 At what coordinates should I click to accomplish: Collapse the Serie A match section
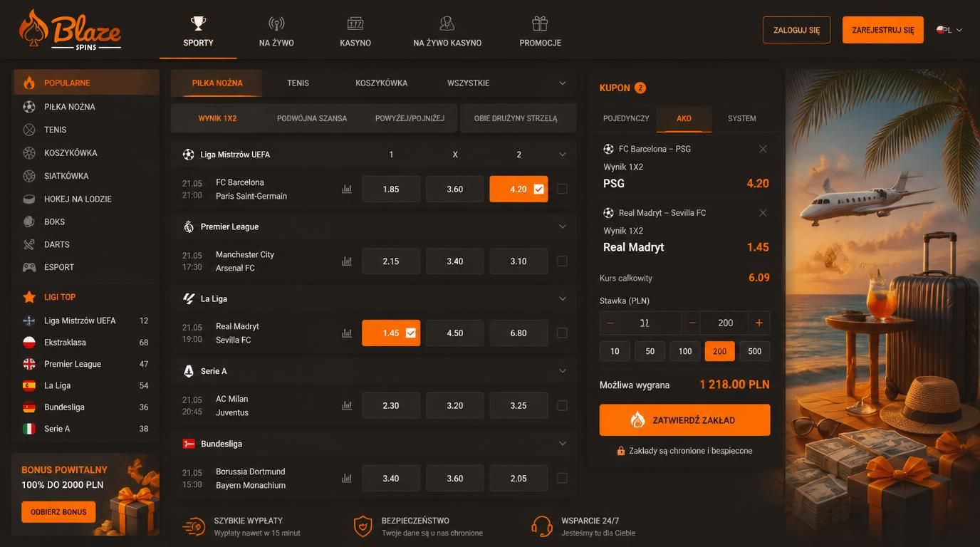click(x=562, y=371)
